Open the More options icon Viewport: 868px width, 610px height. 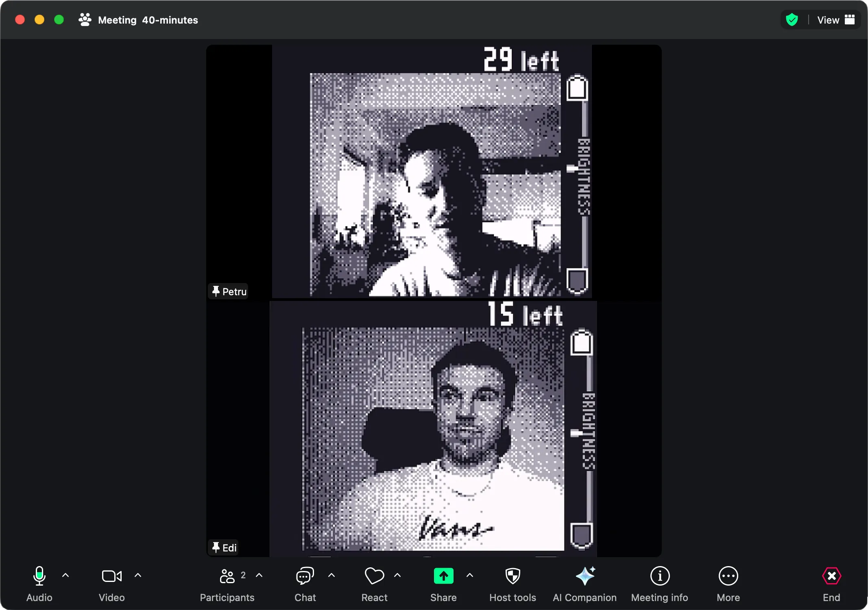pos(728,576)
